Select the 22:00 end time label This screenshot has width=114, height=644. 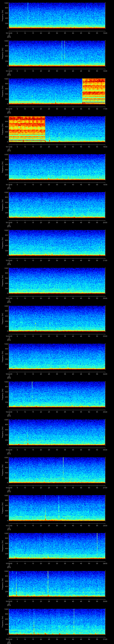pyautogui.click(x=105, y=298)
